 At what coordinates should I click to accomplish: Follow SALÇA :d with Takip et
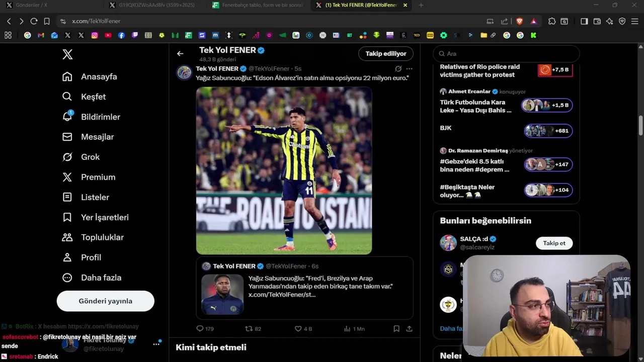pos(554,243)
